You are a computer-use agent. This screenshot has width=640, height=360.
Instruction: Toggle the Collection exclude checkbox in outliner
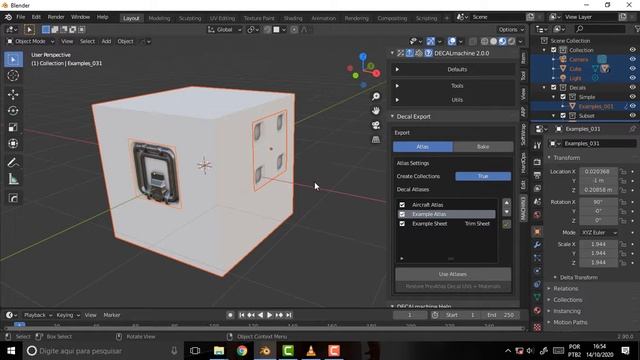pos(553,50)
